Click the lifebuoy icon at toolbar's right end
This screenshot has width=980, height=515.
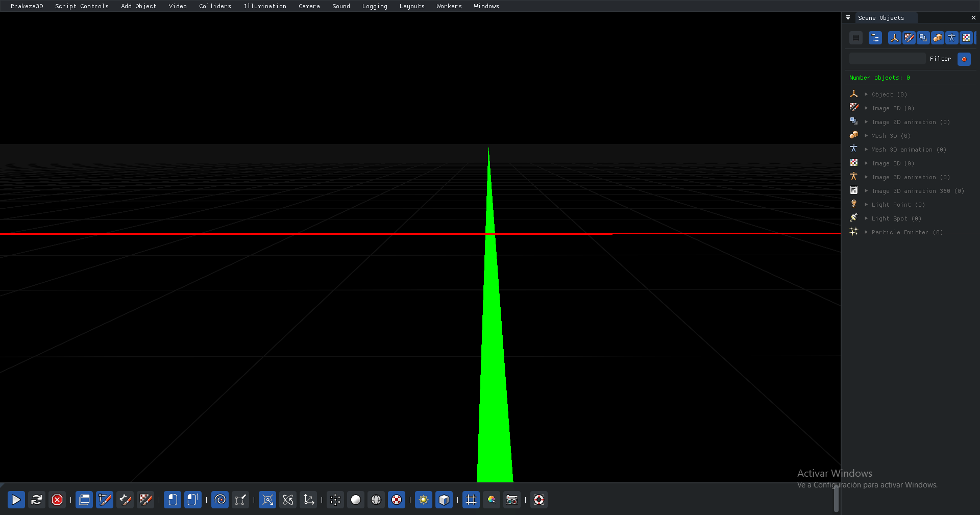pyautogui.click(x=539, y=500)
